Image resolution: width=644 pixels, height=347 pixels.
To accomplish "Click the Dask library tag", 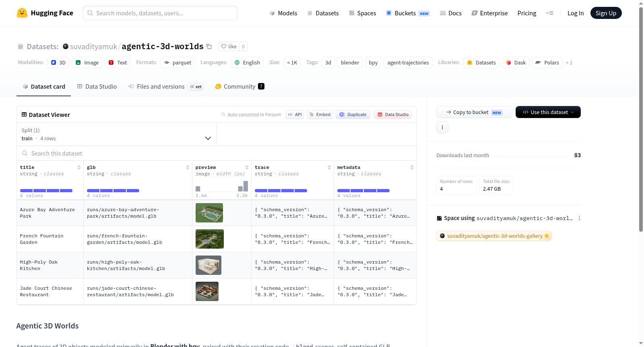I will click(516, 62).
